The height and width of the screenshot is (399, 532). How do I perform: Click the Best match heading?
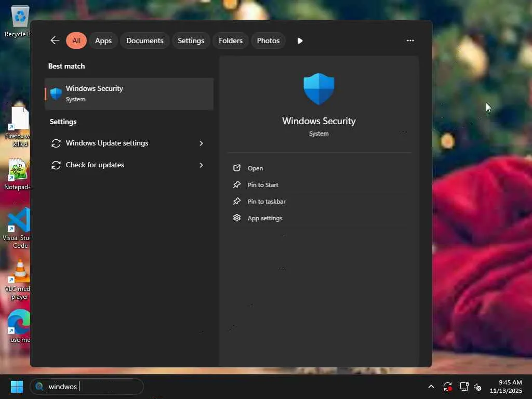coord(66,66)
